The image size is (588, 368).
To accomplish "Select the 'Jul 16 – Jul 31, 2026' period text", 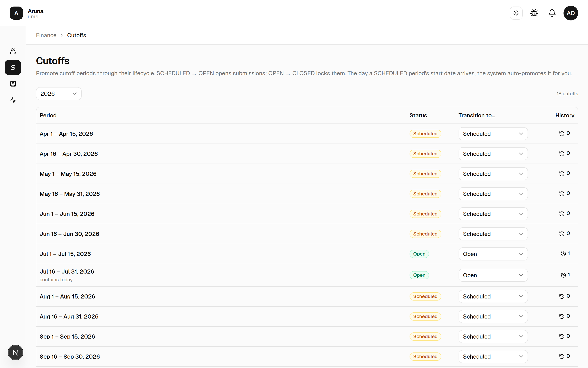I will 67,272.
